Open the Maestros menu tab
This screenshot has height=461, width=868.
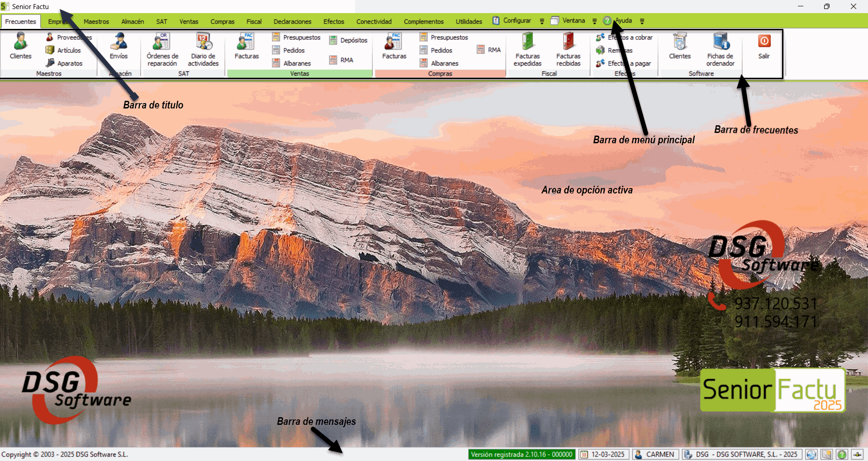[96, 21]
